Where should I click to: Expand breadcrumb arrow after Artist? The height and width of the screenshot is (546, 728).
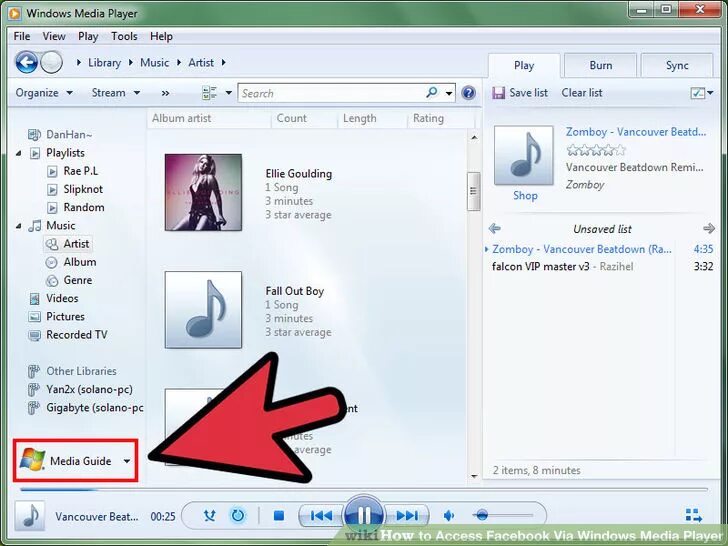[x=223, y=62]
